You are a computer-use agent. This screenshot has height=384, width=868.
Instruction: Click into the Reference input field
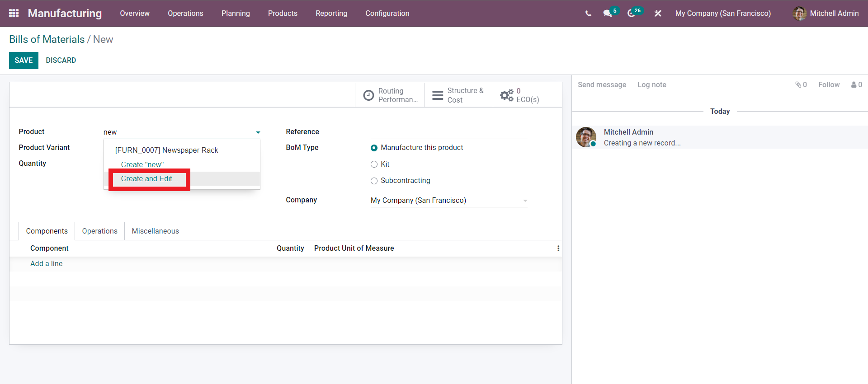tap(448, 132)
